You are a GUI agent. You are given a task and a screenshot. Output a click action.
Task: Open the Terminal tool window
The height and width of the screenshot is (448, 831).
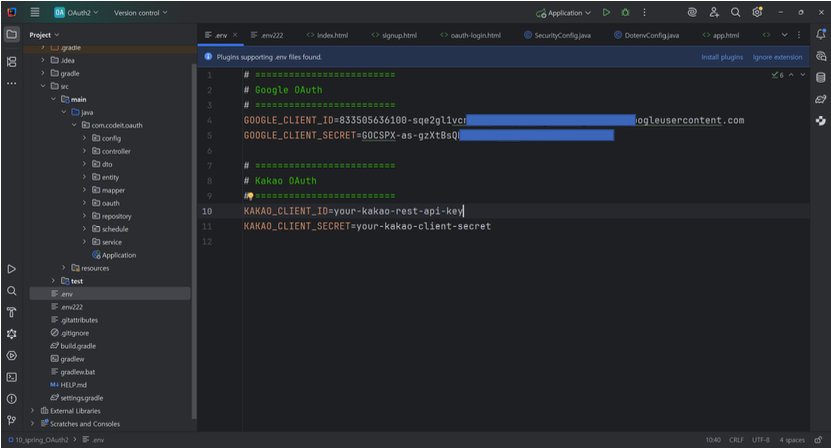[x=11, y=377]
